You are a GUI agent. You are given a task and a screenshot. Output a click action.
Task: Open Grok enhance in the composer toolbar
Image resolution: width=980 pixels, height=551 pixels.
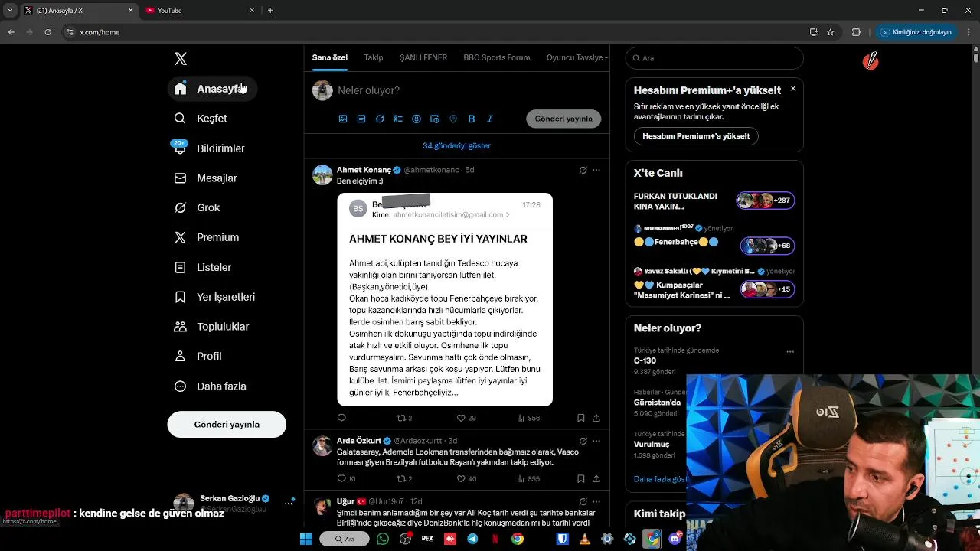[380, 119]
